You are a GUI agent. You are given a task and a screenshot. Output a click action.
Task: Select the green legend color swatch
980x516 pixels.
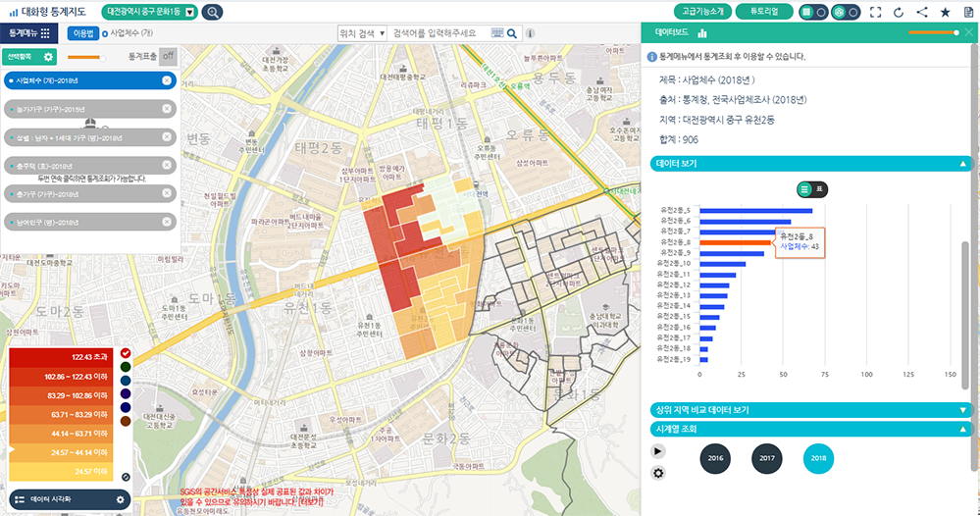pyautogui.click(x=126, y=367)
